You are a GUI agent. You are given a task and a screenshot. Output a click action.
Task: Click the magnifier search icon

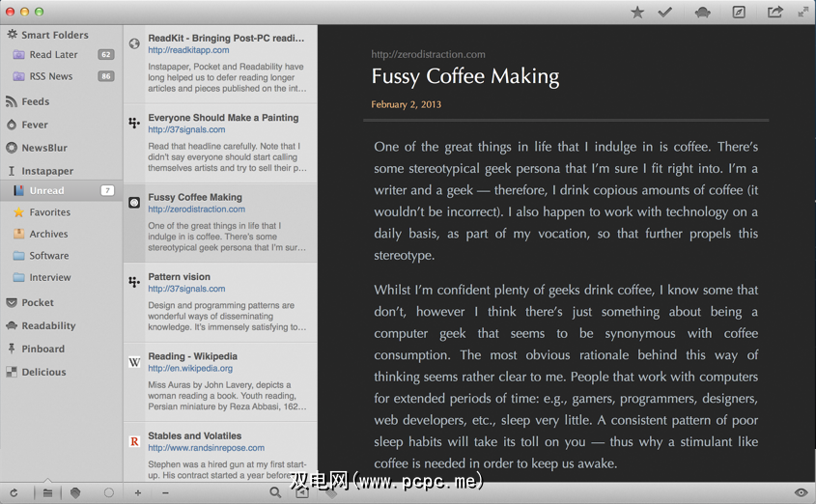pos(275,493)
